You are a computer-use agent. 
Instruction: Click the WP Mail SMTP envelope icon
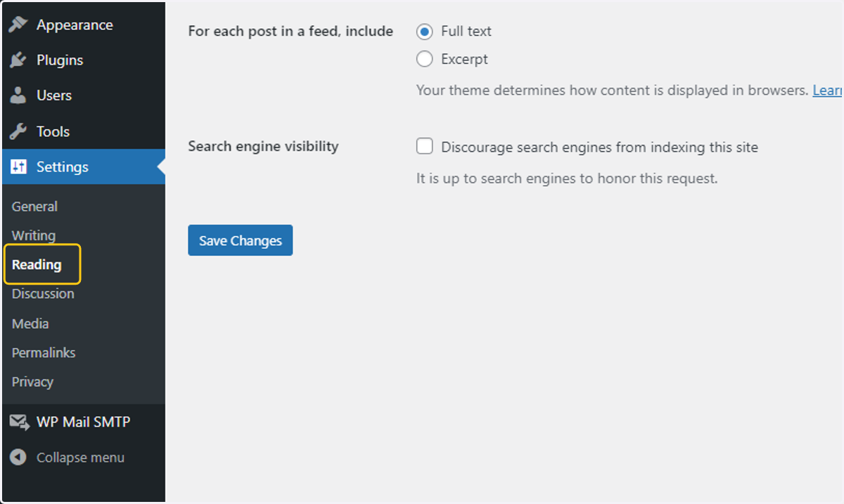(19, 422)
